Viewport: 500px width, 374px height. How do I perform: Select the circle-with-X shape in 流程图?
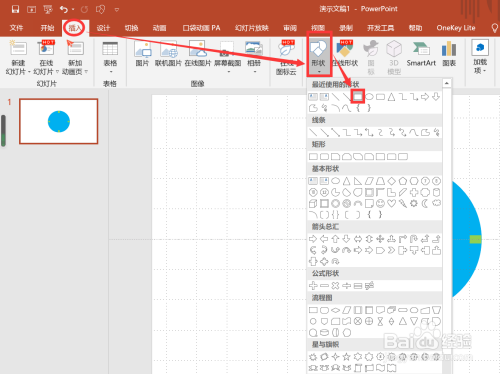pyautogui.click(x=358, y=321)
